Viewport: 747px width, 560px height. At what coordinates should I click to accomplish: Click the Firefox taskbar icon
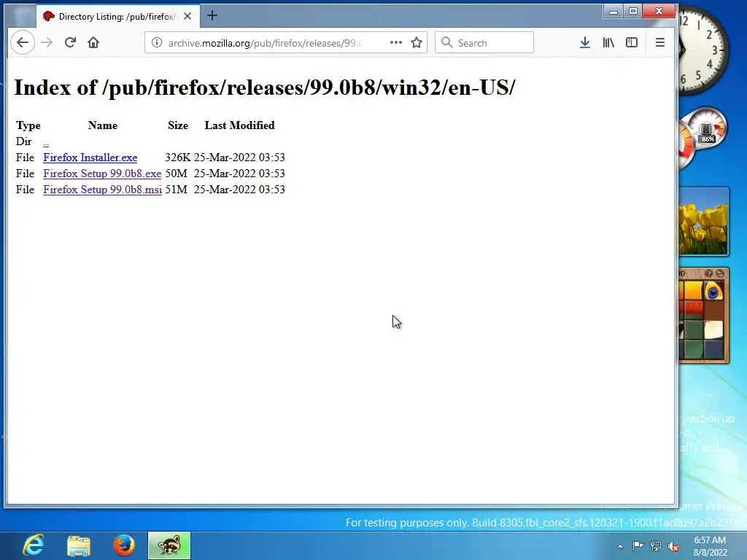pyautogui.click(x=124, y=545)
